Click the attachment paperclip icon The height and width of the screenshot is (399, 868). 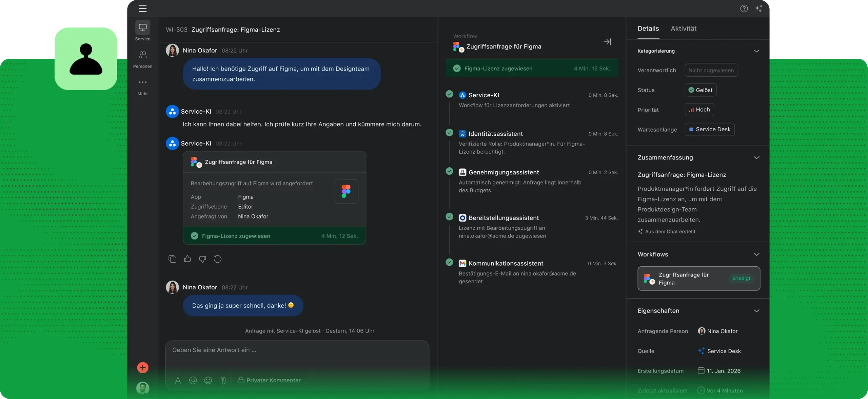tap(223, 380)
